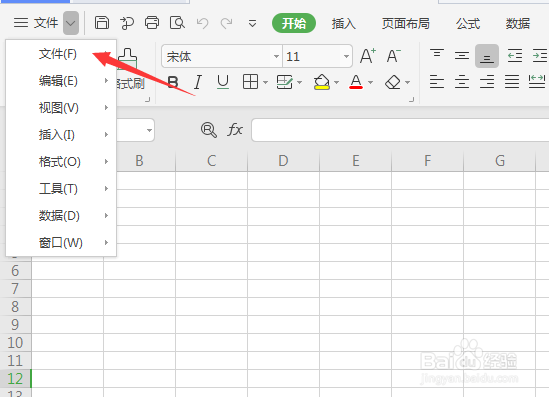Image resolution: width=549 pixels, height=397 pixels.
Task: Open the 页面布局 tab
Action: click(405, 23)
